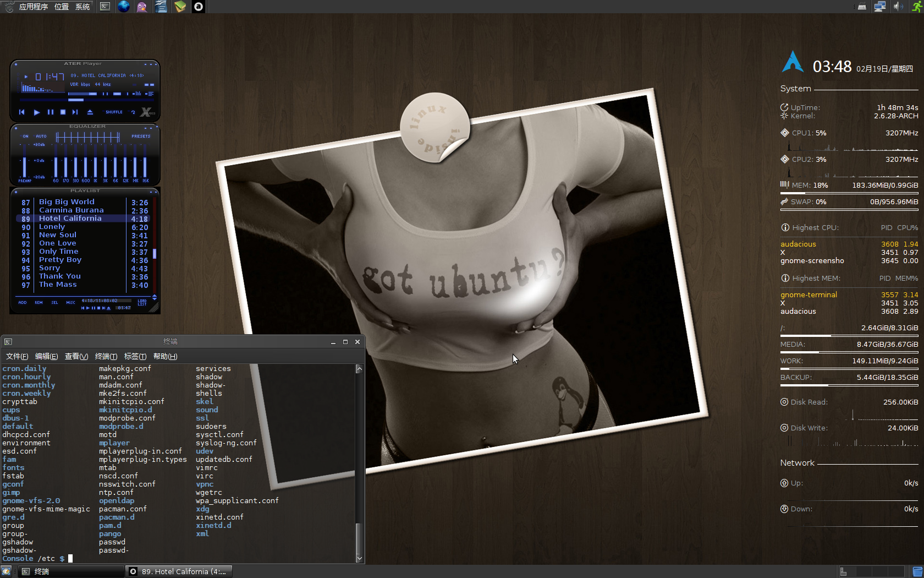Click the playlist vertical scrollbar handle

(x=155, y=253)
